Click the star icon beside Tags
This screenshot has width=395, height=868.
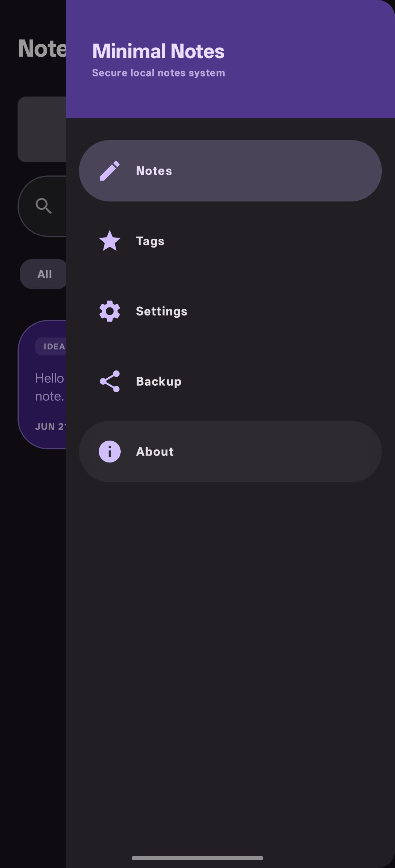pyautogui.click(x=110, y=241)
